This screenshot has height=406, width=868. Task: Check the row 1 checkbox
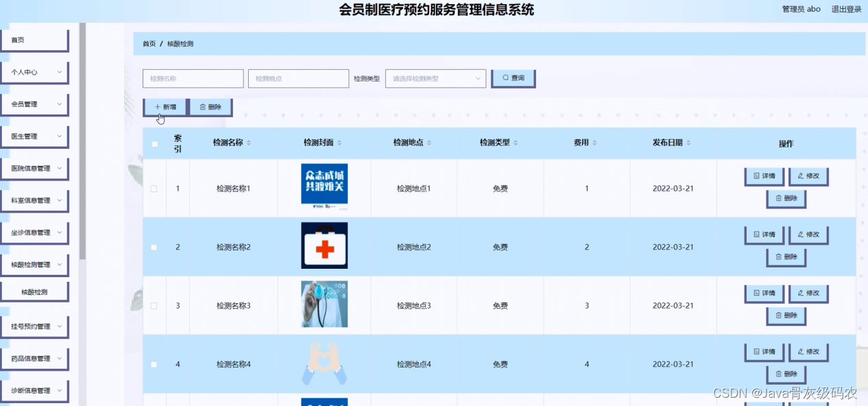[x=154, y=189]
